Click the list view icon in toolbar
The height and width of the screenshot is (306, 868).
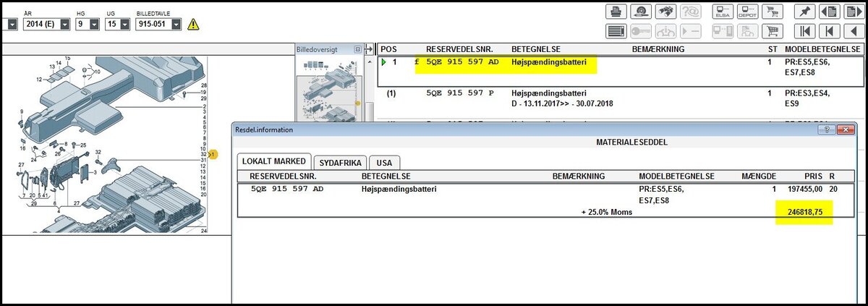[x=616, y=31]
